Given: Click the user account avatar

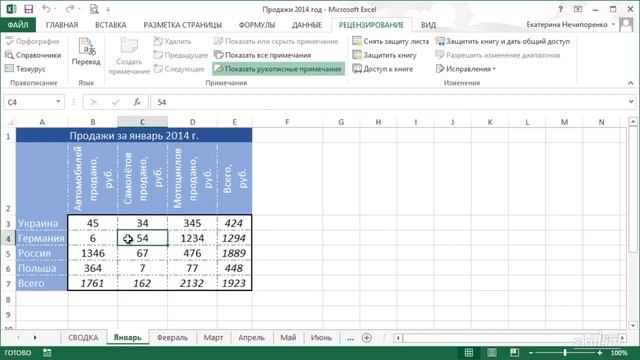Looking at the screenshot, I should [x=626, y=24].
